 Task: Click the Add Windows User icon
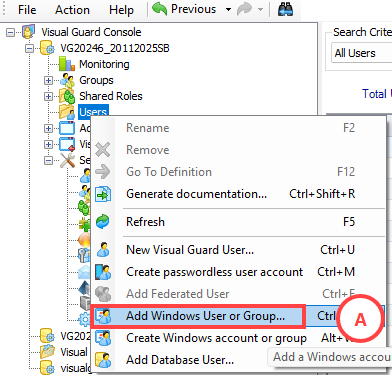[103, 316]
